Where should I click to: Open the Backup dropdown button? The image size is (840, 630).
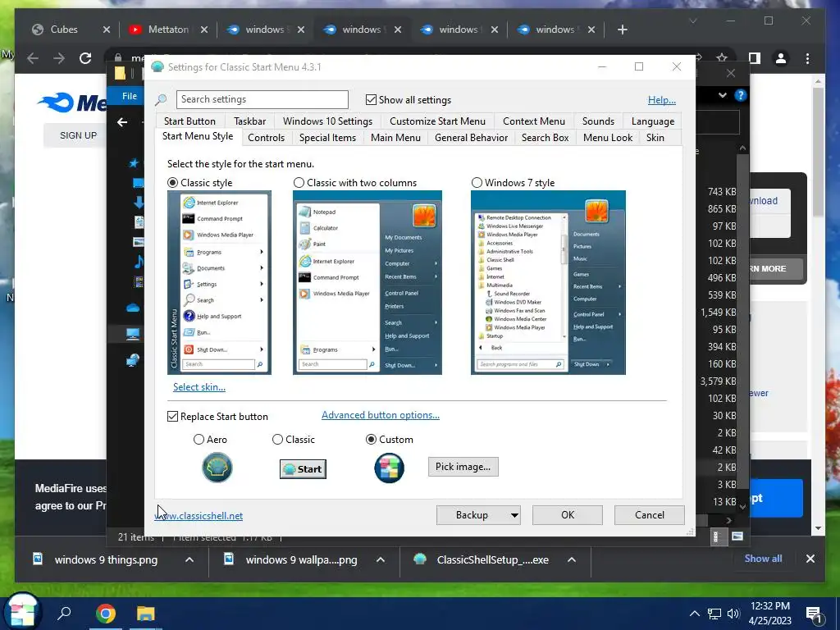(478, 515)
